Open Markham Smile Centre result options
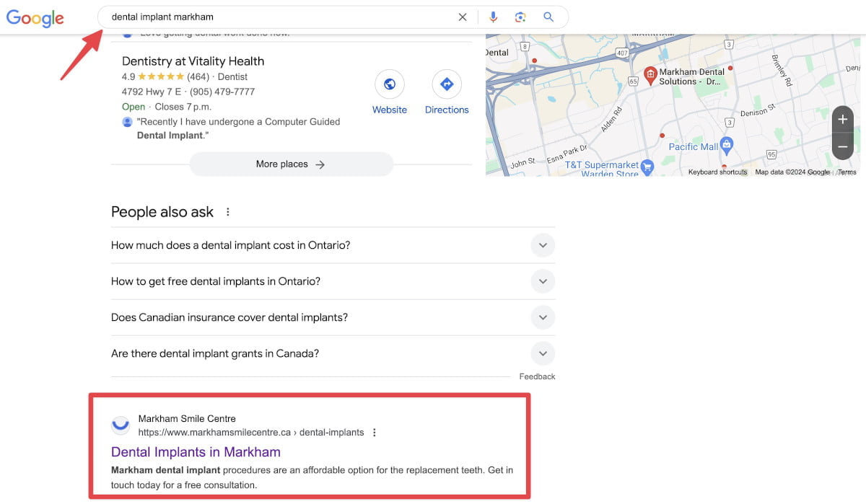This screenshot has height=504, width=866. tap(374, 433)
